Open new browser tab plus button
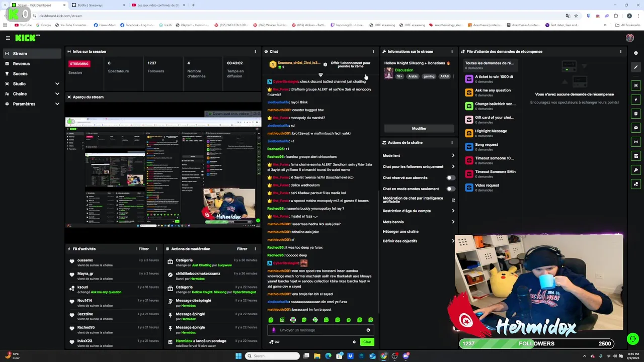 pyautogui.click(x=193, y=5)
